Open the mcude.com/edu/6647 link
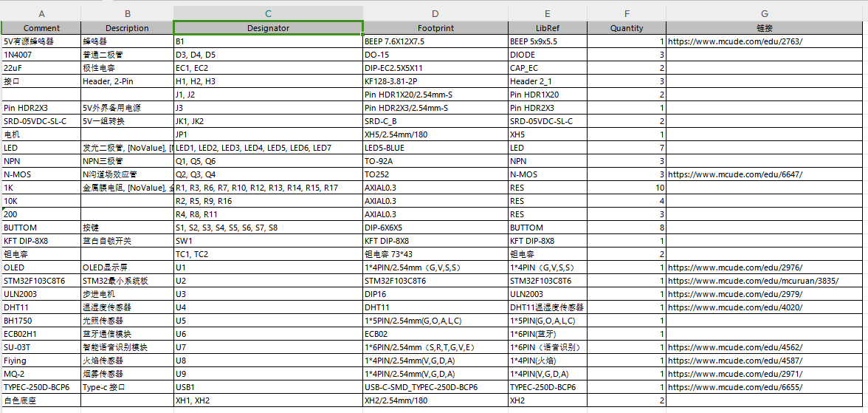The image size is (868, 413). [734, 174]
